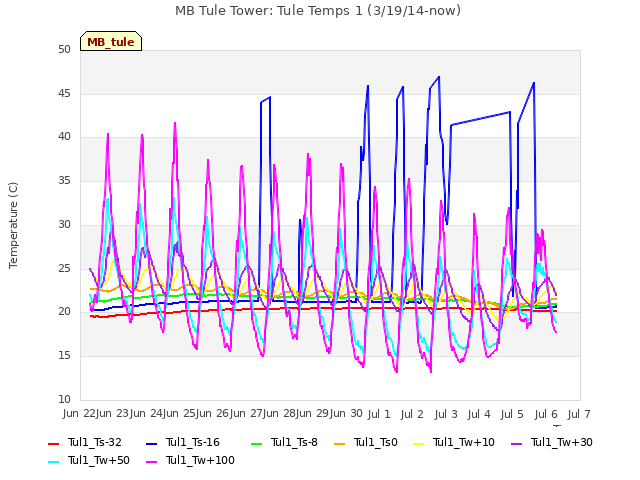Select the Tul1_Ts-32 legend label
Image resolution: width=640 pixels, height=480 pixels.
click(x=95, y=442)
